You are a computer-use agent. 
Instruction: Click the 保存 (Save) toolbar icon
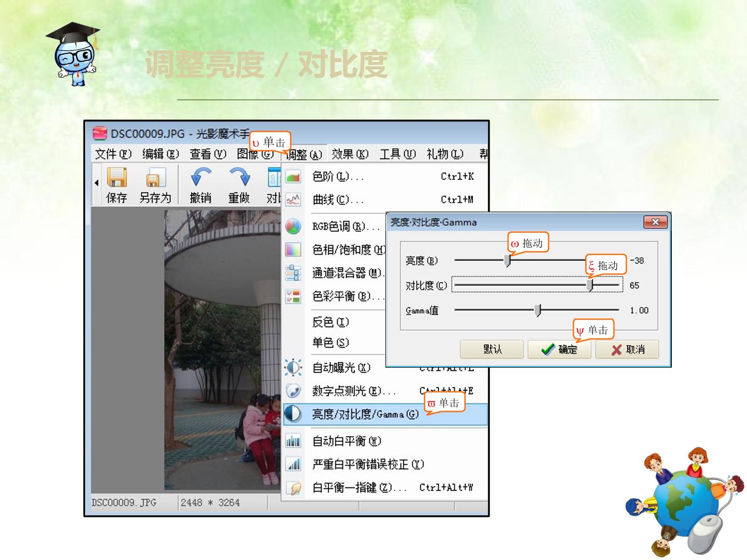click(117, 178)
